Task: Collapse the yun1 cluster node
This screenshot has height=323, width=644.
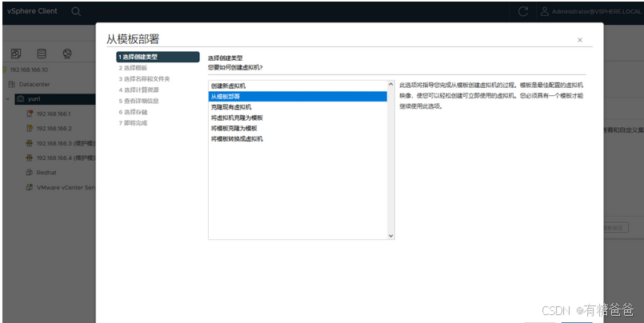Action: coord(8,99)
